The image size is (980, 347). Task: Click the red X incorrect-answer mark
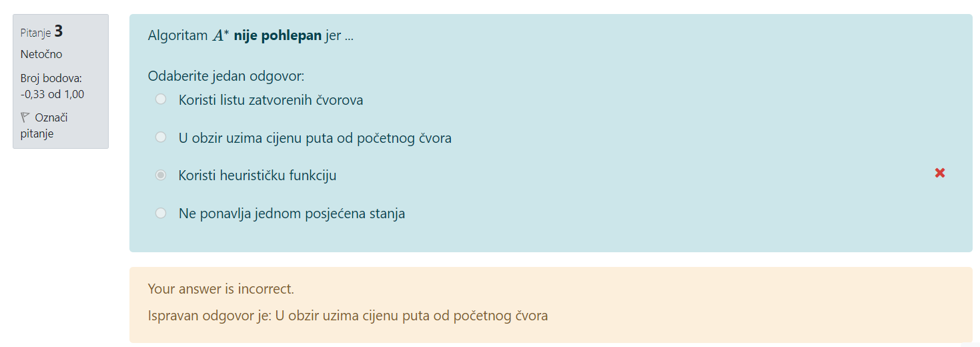click(x=940, y=173)
